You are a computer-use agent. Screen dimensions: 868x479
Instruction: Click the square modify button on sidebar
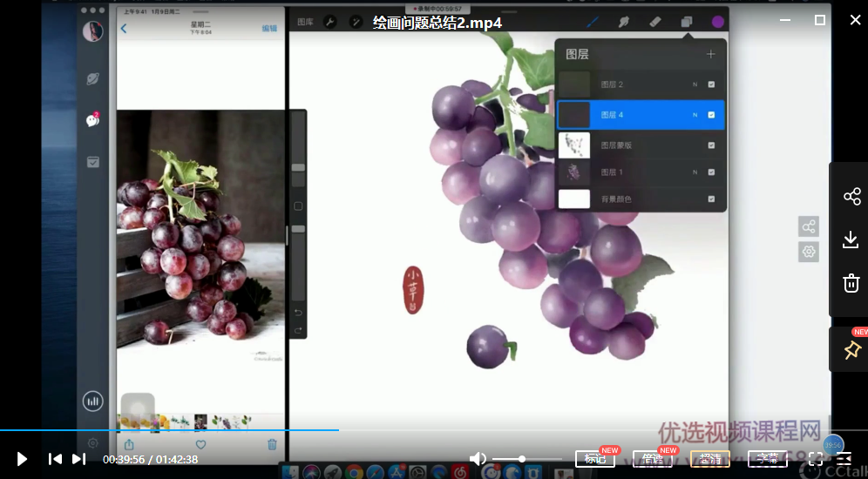298,206
